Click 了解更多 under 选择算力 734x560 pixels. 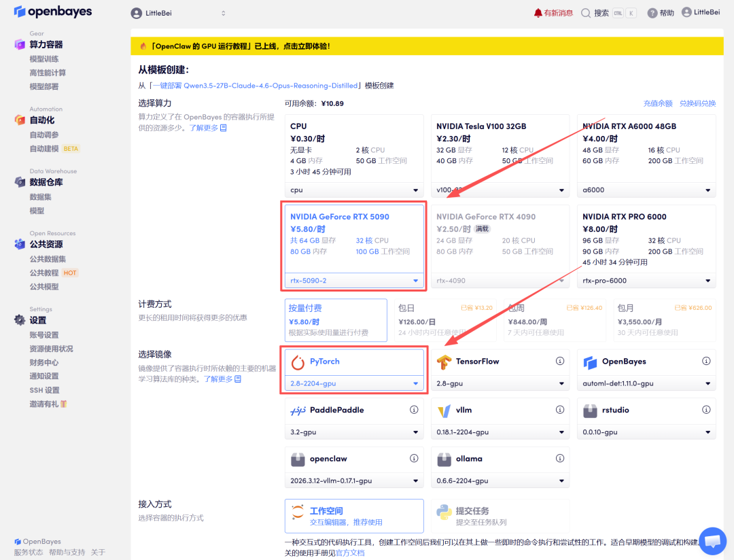[x=208, y=128]
